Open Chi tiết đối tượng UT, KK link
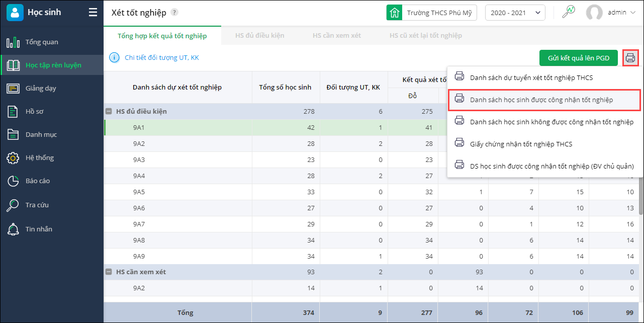Screen dimensions: 644x323 click(162, 58)
